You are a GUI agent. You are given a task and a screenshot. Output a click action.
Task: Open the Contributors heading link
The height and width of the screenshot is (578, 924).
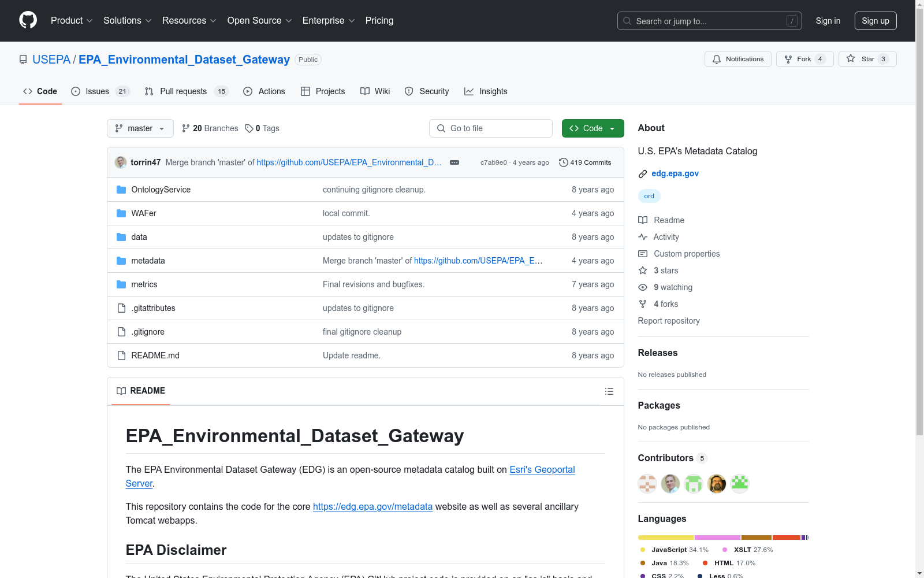(672, 458)
